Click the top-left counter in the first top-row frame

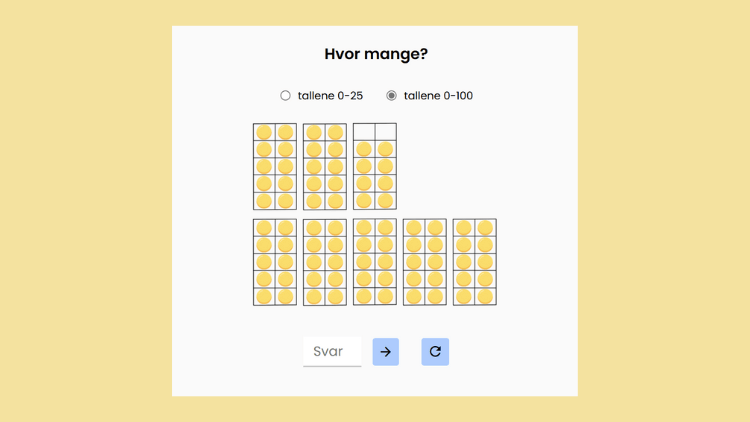click(x=264, y=132)
